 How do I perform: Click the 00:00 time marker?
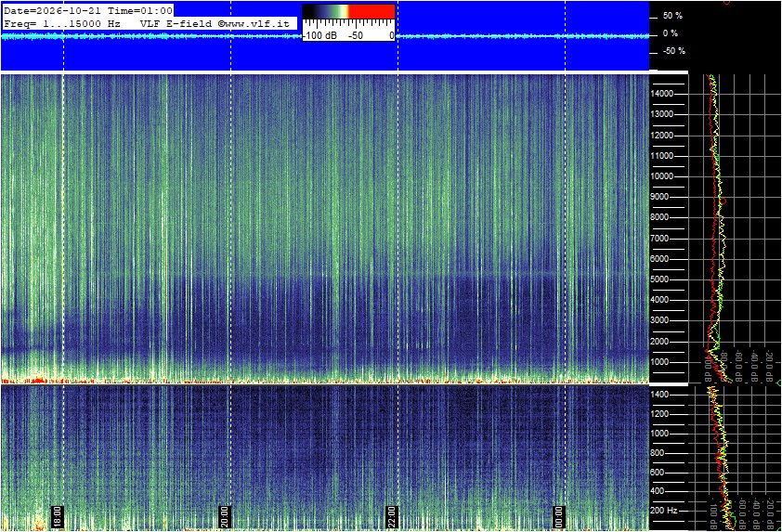point(559,517)
